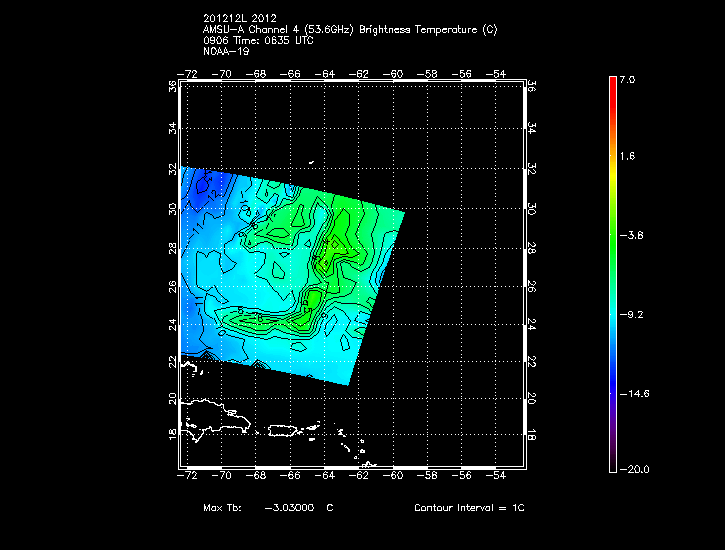
Task: Click the -20.0 label at color bar bottom
Action: [635, 469]
